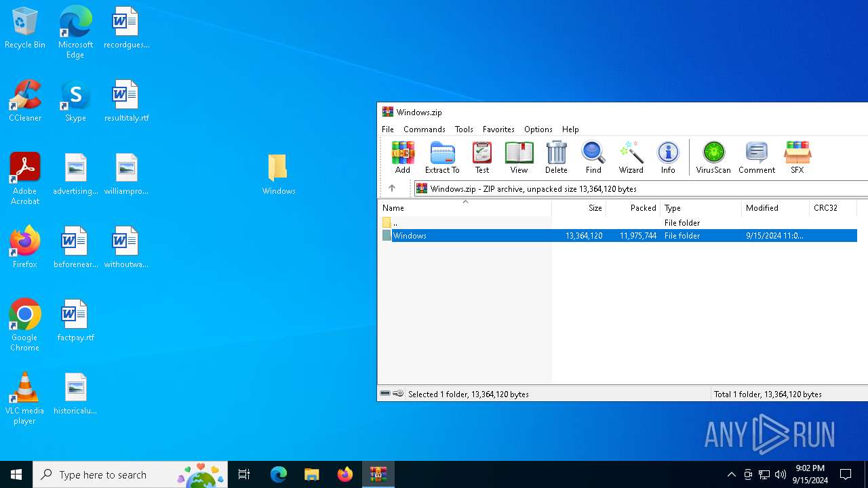Click the taskbar clock showing 9:02 PM

[810, 474]
